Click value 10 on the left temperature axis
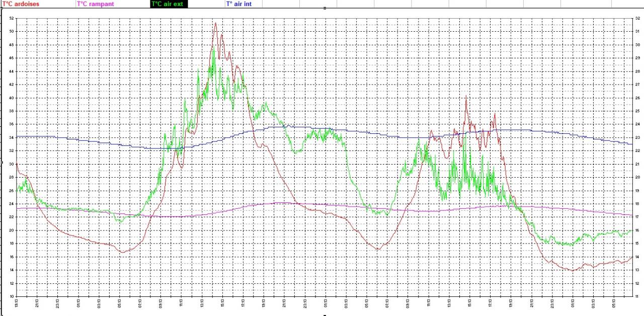 click(11, 297)
